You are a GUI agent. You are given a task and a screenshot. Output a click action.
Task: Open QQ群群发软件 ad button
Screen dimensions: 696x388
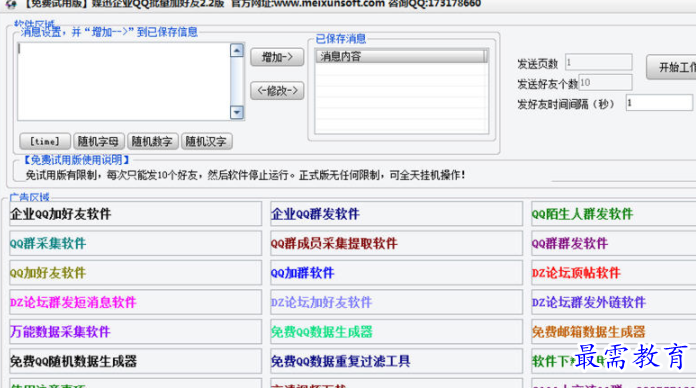click(x=613, y=243)
